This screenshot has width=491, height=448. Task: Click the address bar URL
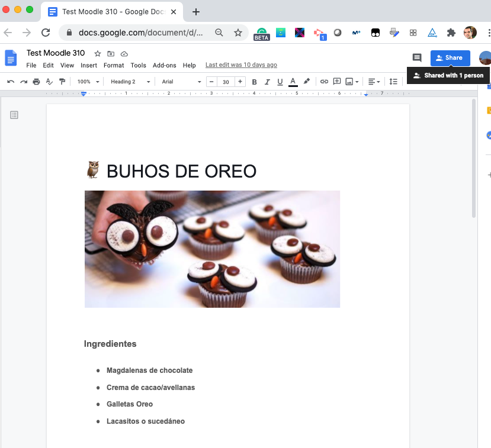(x=140, y=33)
